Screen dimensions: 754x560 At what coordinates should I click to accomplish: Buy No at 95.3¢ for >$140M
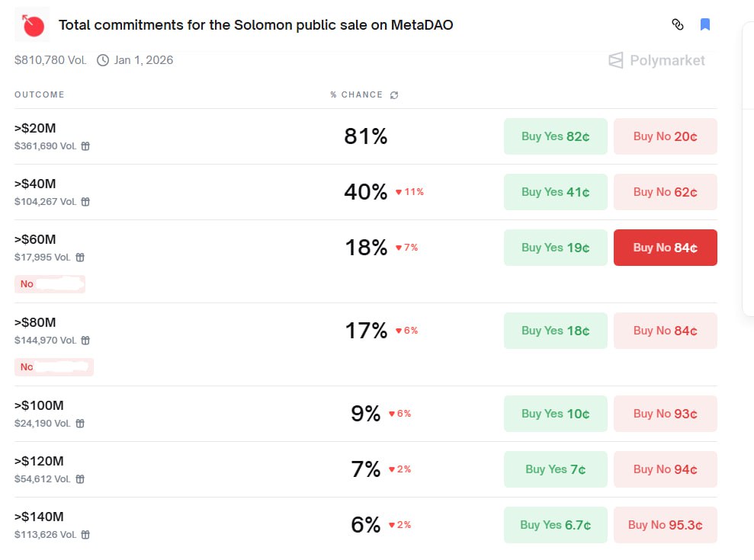(x=665, y=525)
